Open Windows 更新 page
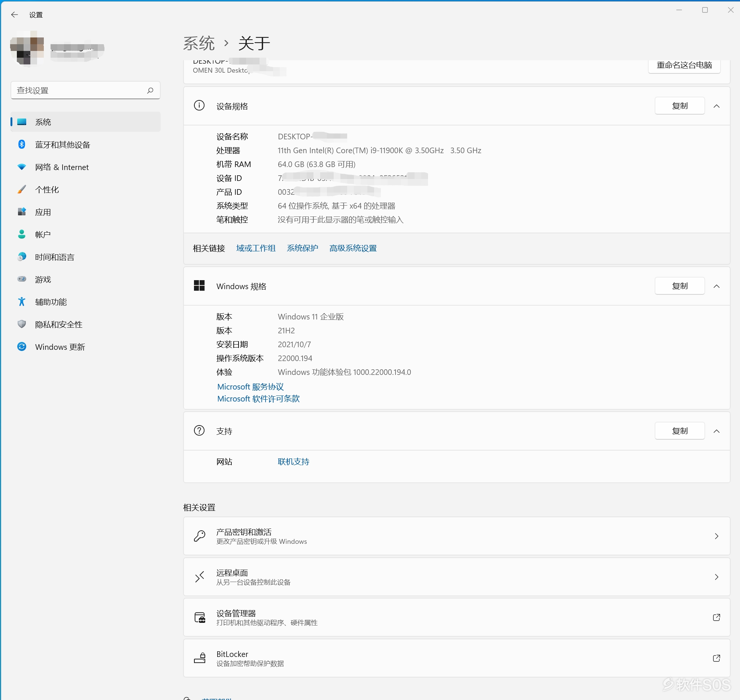Screen dimensions: 740x700 [85, 346]
